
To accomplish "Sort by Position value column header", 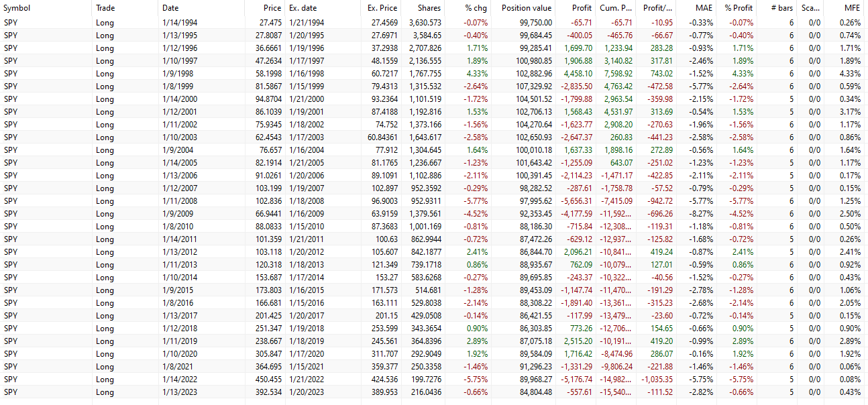I will (x=527, y=8).
